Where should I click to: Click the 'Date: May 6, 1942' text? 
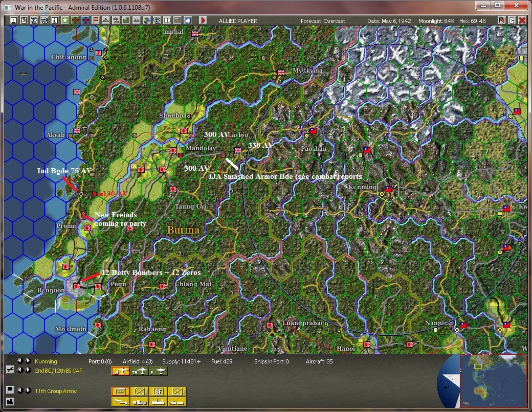(389, 21)
